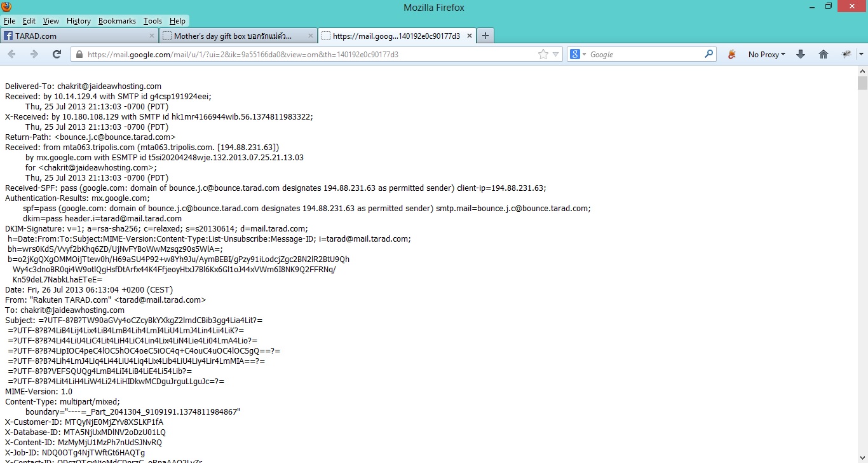
Task: Click the Received-SPF pass line
Action: tap(276, 188)
